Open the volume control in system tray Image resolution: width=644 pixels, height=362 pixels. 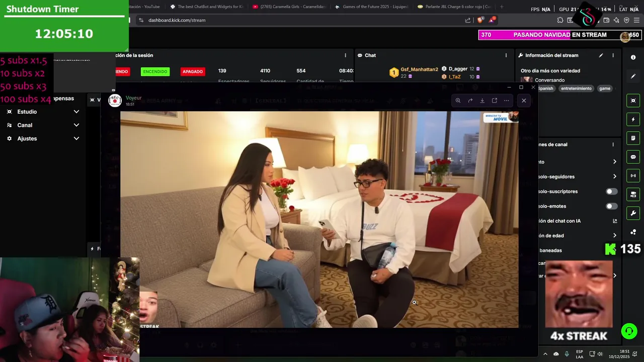[x=600, y=354]
